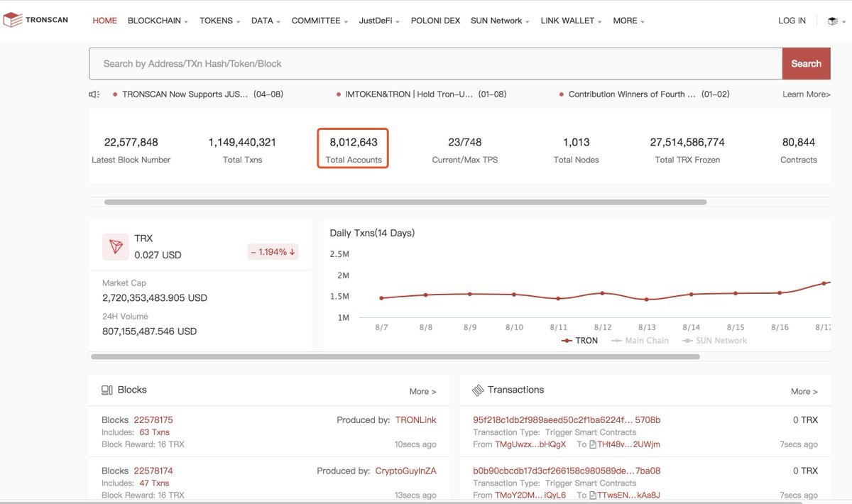
Task: Open POLONI DEX page
Action: (x=435, y=21)
